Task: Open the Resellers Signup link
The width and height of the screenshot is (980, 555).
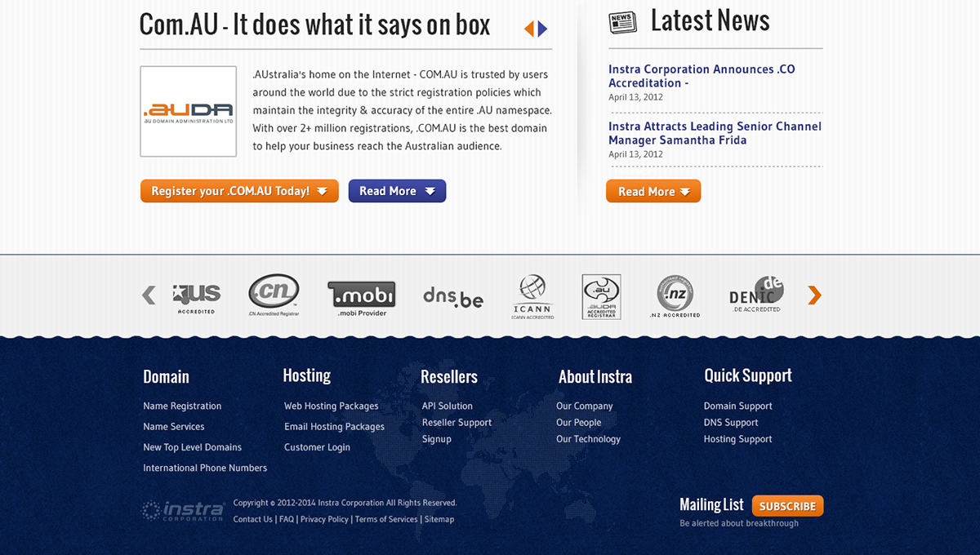Action: [437, 438]
